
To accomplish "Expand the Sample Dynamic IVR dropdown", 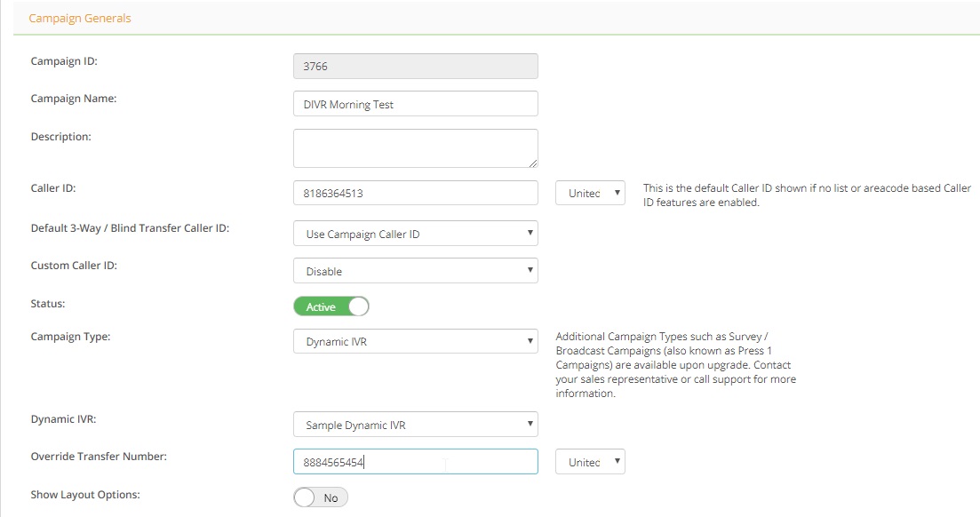I will click(415, 425).
